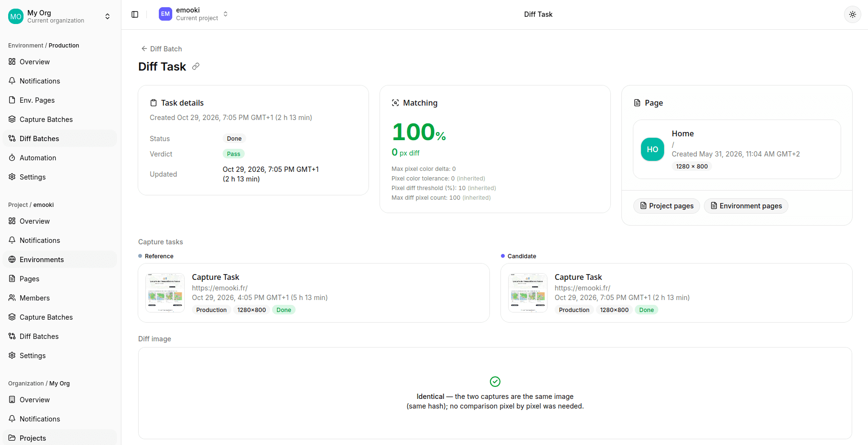The image size is (868, 445).
Task: Click the Members people icon
Action: tap(12, 298)
